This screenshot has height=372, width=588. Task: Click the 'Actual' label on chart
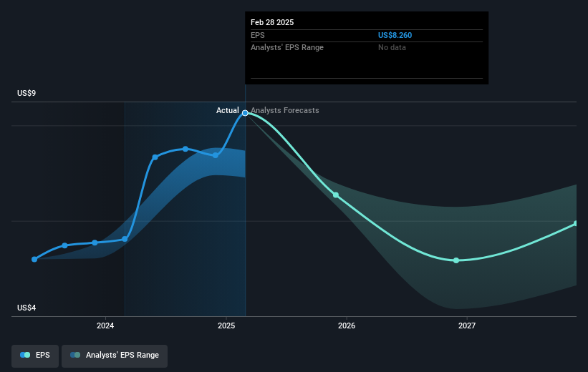tap(227, 110)
